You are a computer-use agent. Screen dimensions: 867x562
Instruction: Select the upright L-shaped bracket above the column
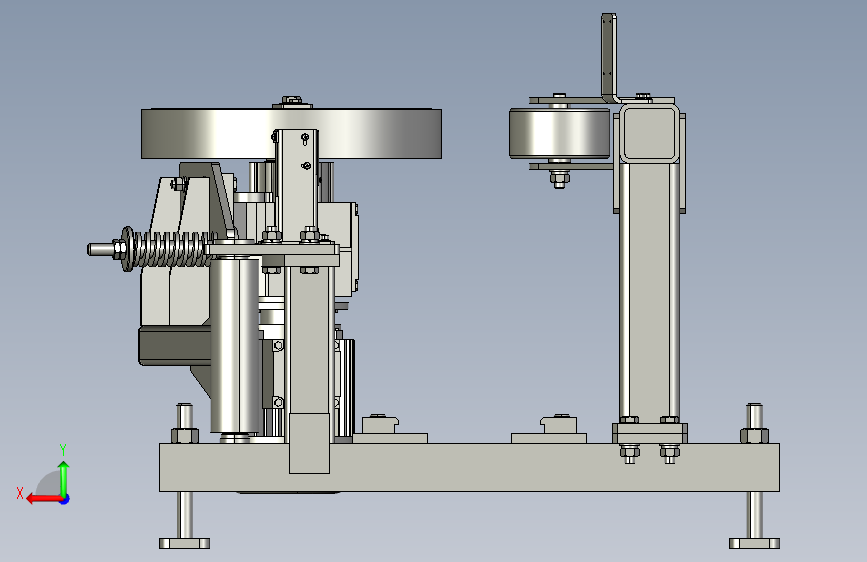(609, 58)
